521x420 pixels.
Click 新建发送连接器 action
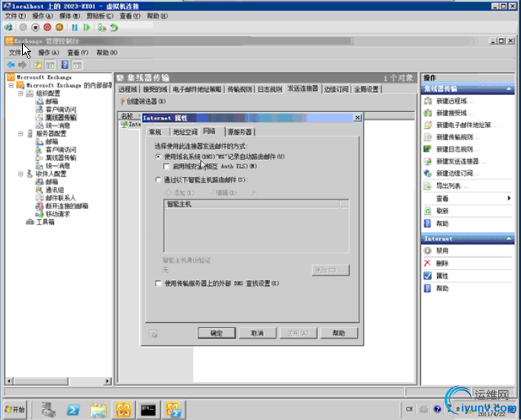click(x=461, y=161)
